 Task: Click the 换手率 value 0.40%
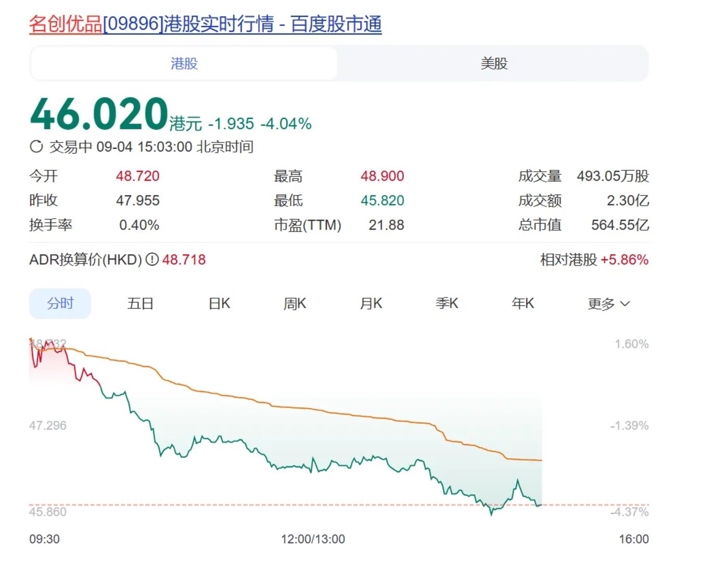tap(139, 225)
